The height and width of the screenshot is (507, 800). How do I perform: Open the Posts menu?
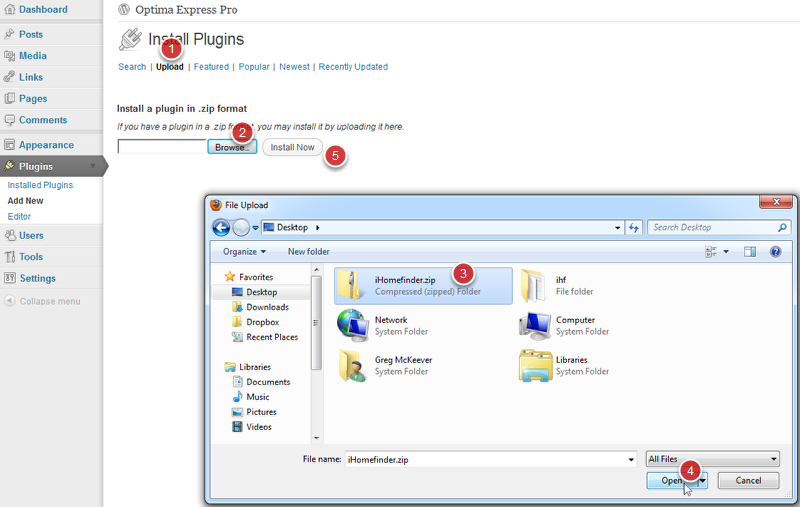click(x=31, y=34)
